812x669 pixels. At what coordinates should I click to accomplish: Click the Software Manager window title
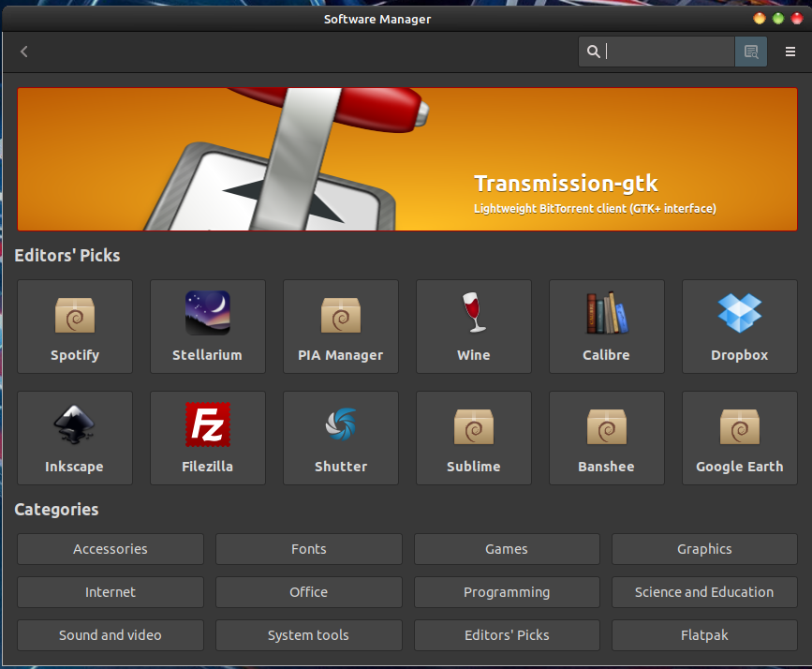[x=377, y=19]
